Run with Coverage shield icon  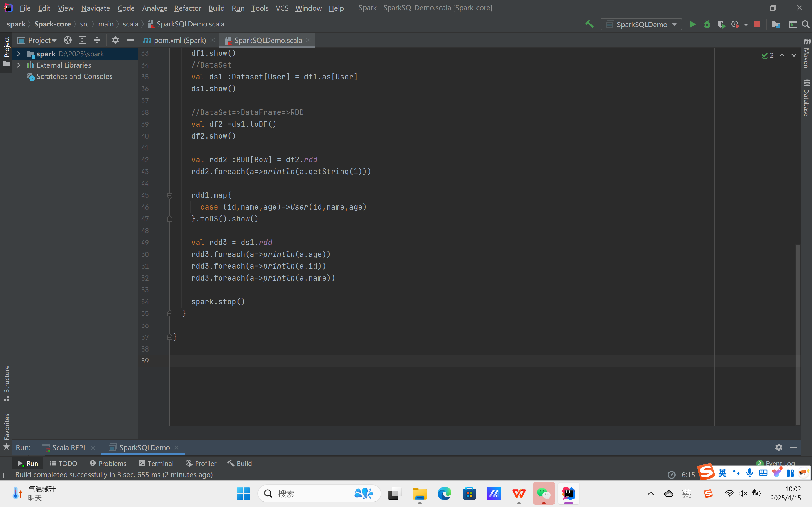tap(721, 24)
